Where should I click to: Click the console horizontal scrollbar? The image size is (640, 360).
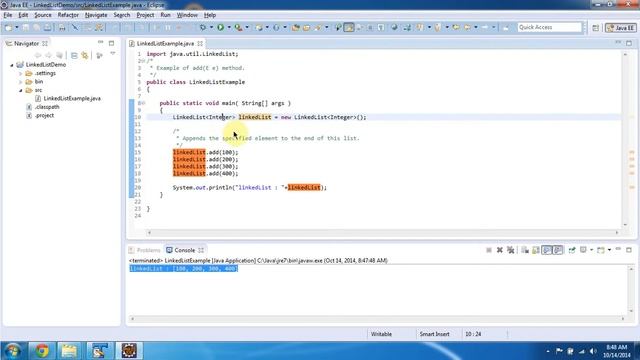tap(378, 319)
